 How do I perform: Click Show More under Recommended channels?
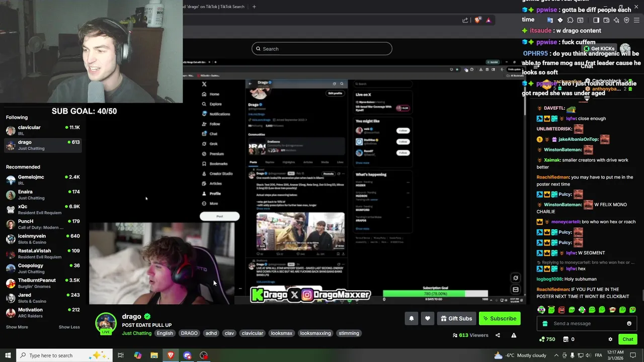[17, 327]
